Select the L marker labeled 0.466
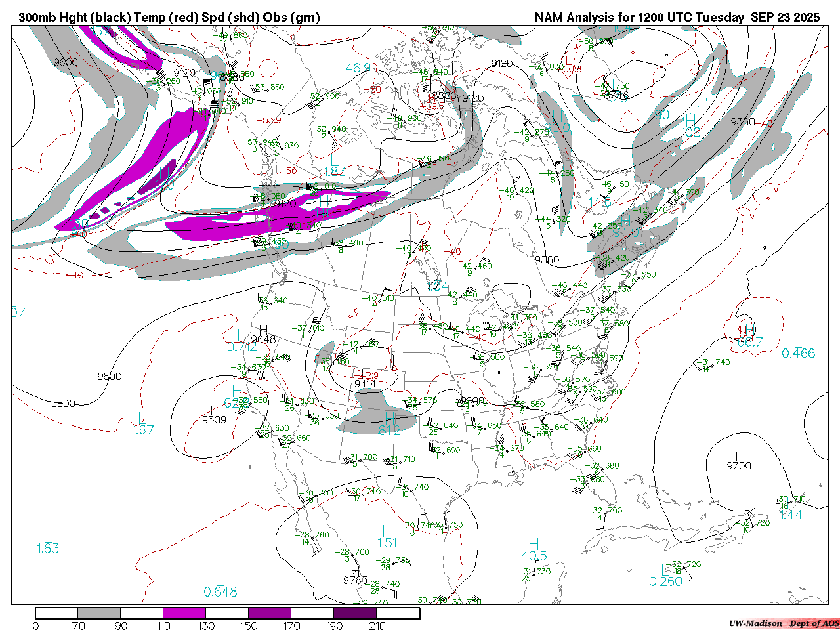840x630 pixels. click(797, 341)
